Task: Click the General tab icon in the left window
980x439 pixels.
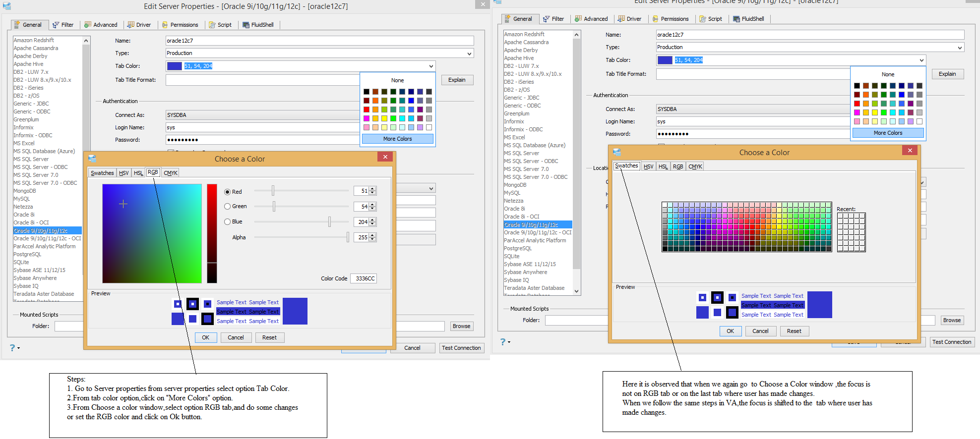Action: 17,25
